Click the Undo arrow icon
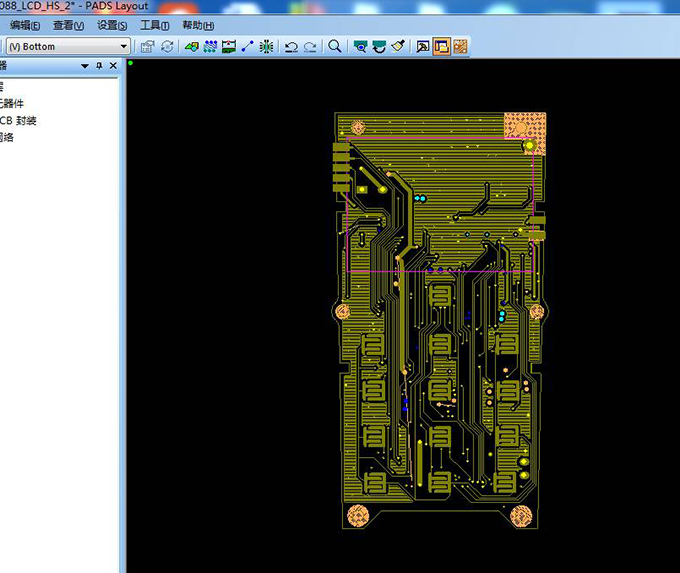The image size is (680, 573). tap(291, 47)
